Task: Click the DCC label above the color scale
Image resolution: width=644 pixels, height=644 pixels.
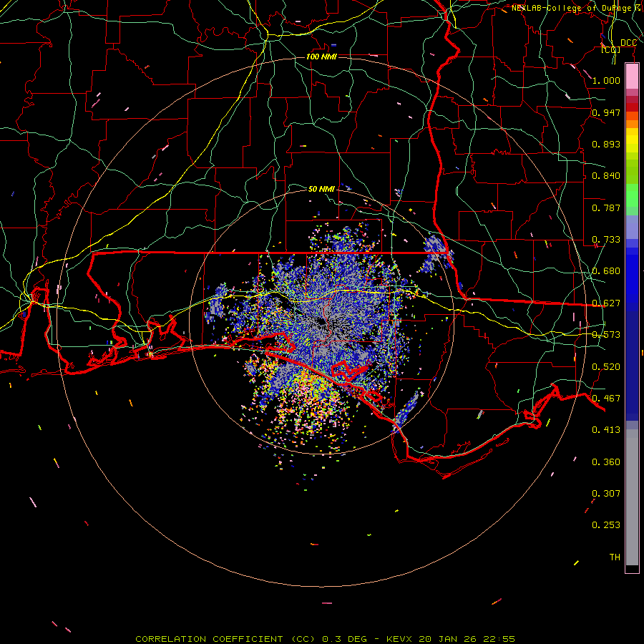Action: coord(628,43)
